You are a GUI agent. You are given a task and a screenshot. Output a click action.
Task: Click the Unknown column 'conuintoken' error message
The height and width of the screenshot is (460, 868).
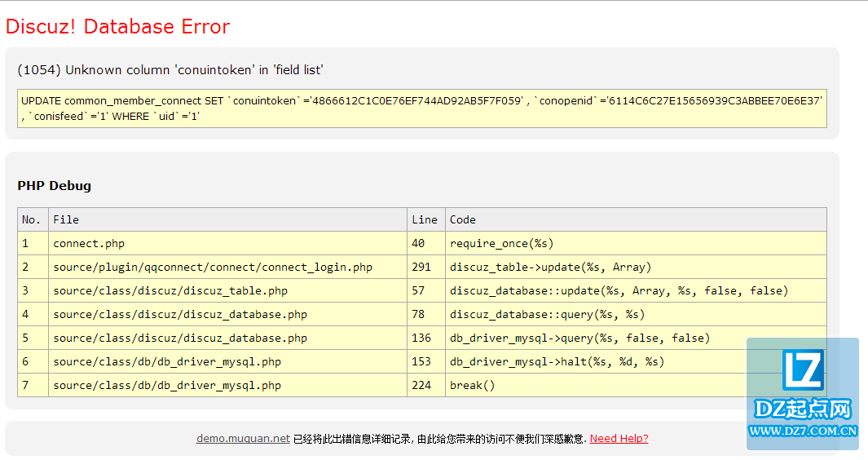pos(170,70)
